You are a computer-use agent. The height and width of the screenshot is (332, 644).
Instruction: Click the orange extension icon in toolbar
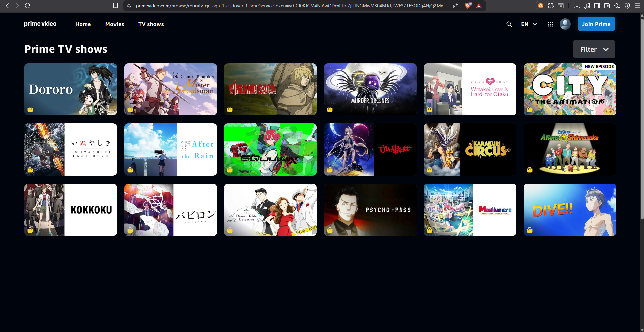(x=541, y=6)
